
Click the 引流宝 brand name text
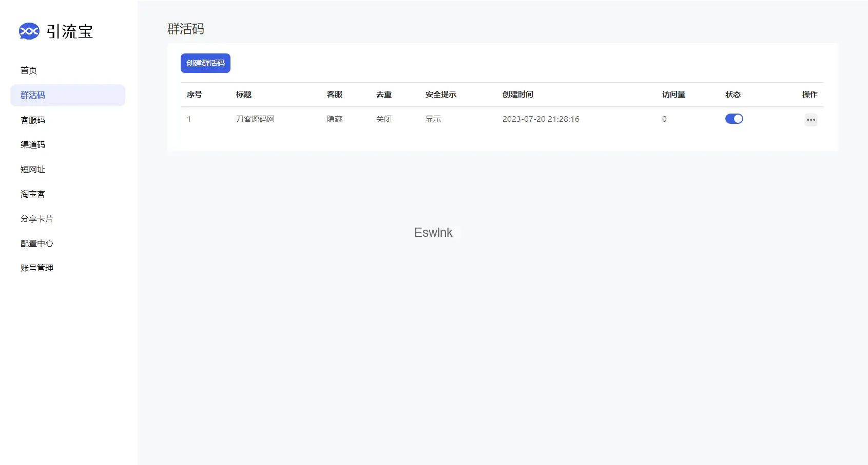click(x=69, y=31)
